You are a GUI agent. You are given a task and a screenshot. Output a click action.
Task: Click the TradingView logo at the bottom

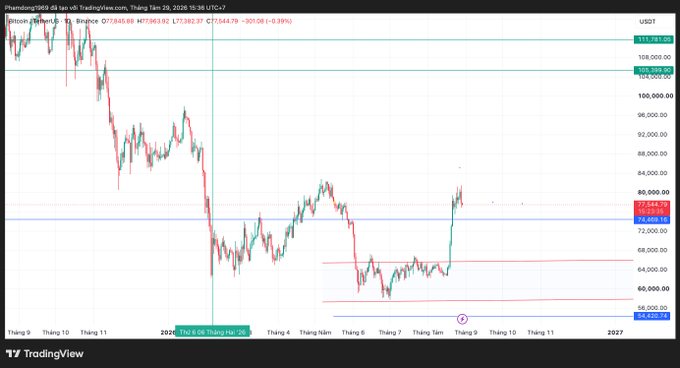pos(45,354)
